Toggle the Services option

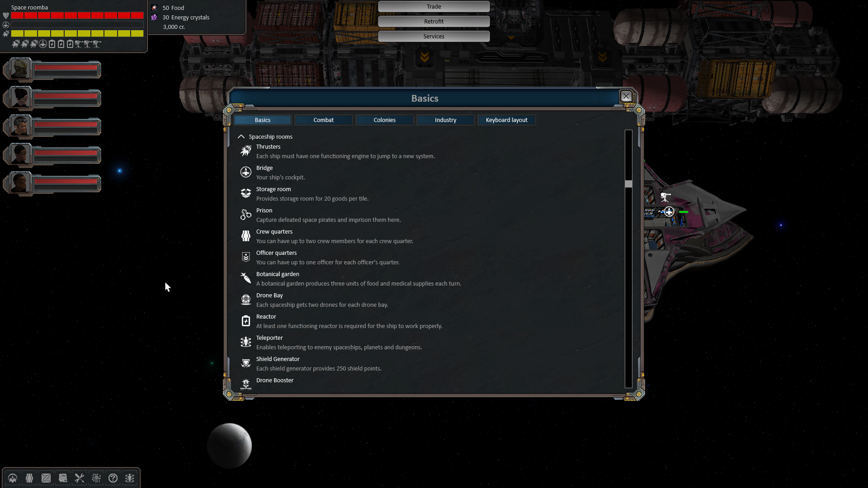[x=434, y=36]
